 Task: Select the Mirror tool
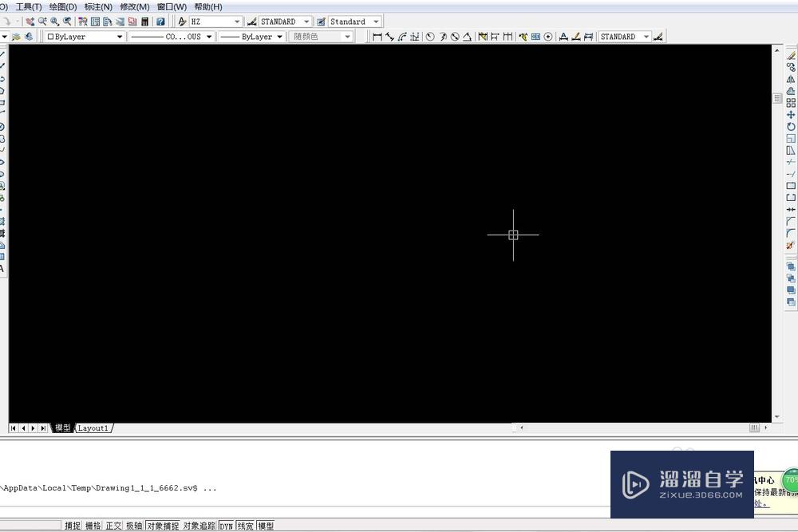point(791,79)
